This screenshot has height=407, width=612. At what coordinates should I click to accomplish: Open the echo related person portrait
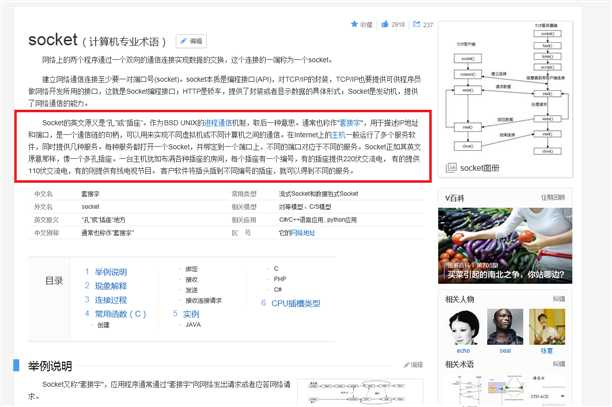click(463, 327)
